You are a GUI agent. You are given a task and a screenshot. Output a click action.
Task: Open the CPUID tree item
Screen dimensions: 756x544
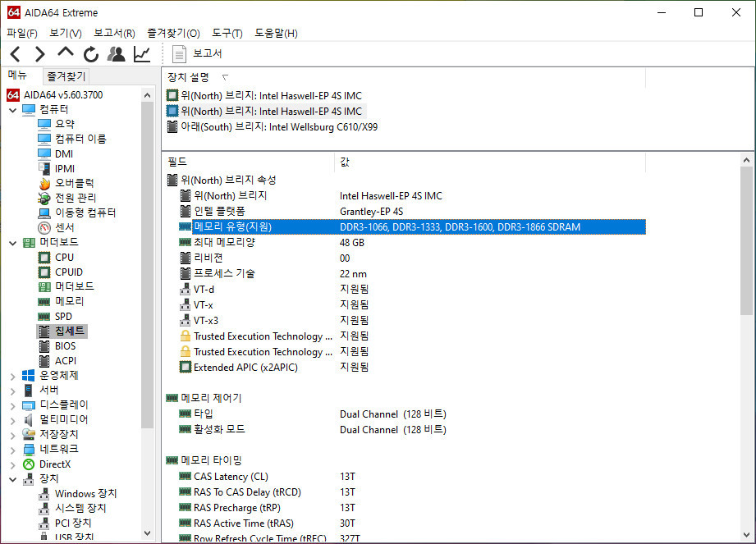point(68,272)
